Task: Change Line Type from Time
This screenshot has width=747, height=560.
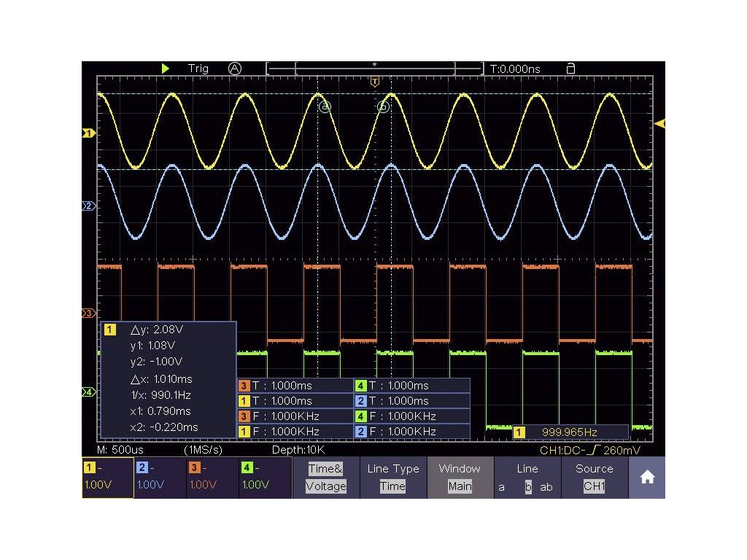Action: 392,478
